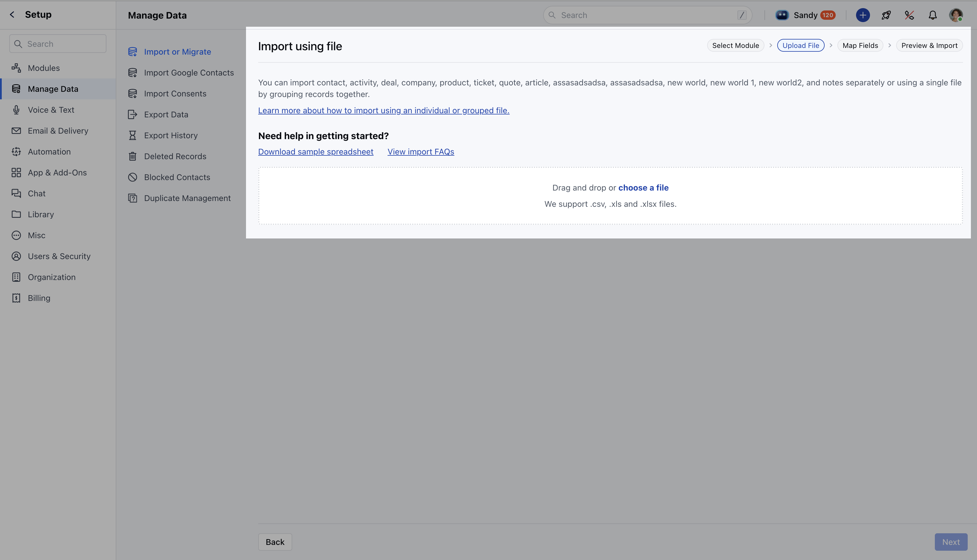Click Download sample spreadsheet link
This screenshot has width=977, height=560.
(315, 152)
